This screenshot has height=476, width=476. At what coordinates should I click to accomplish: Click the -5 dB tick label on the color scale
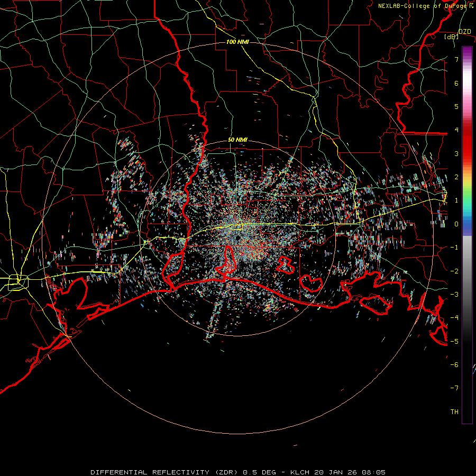(454, 342)
